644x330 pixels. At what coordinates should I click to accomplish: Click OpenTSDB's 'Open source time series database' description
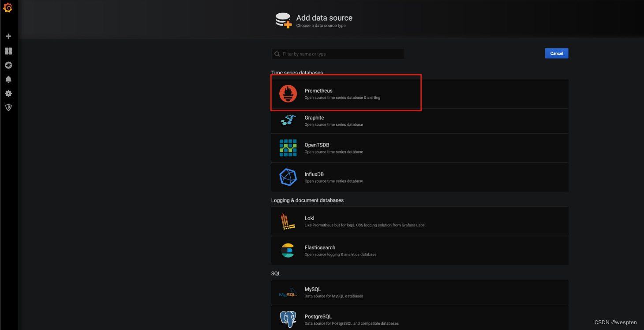(334, 152)
